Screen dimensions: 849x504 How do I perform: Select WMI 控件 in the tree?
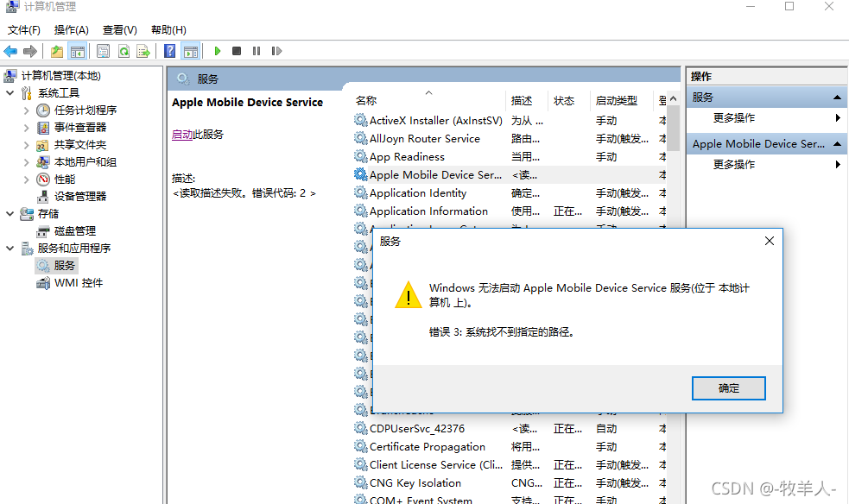(x=79, y=283)
